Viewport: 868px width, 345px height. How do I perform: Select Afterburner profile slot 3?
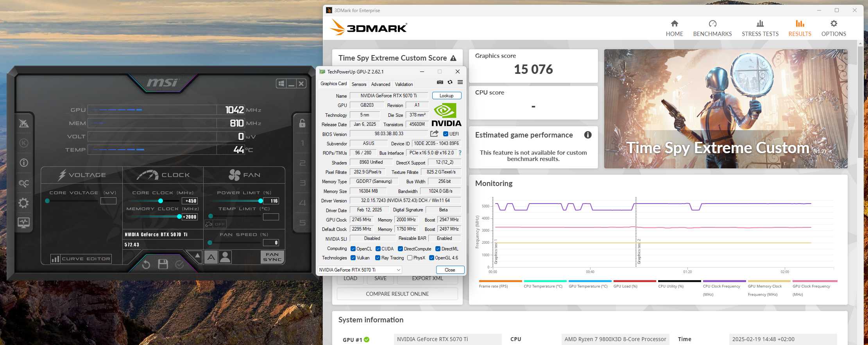(302, 183)
